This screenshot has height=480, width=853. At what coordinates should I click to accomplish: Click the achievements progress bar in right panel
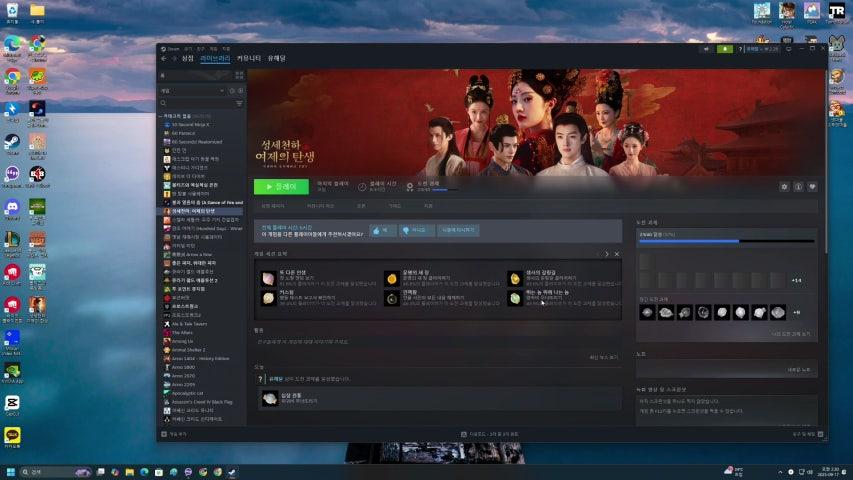point(726,241)
